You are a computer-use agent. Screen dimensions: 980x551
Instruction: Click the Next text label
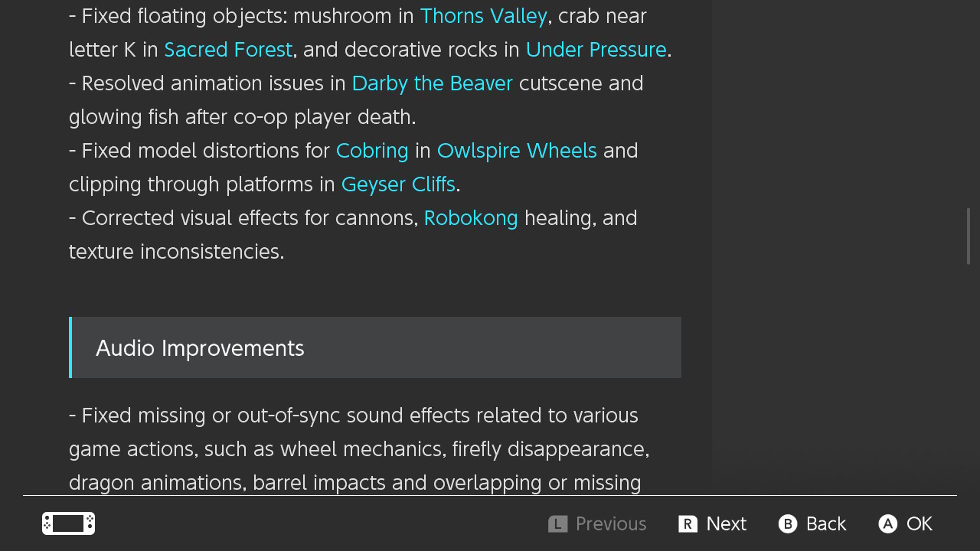point(726,523)
